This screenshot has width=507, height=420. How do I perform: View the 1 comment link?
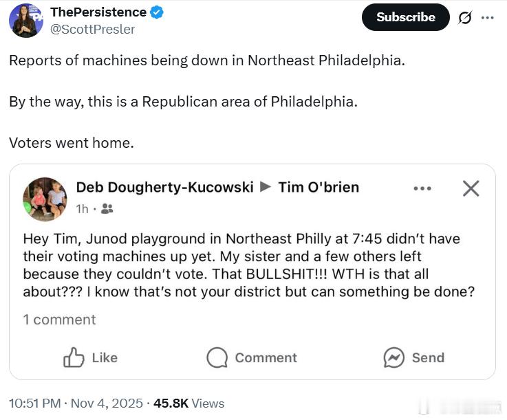(59, 320)
